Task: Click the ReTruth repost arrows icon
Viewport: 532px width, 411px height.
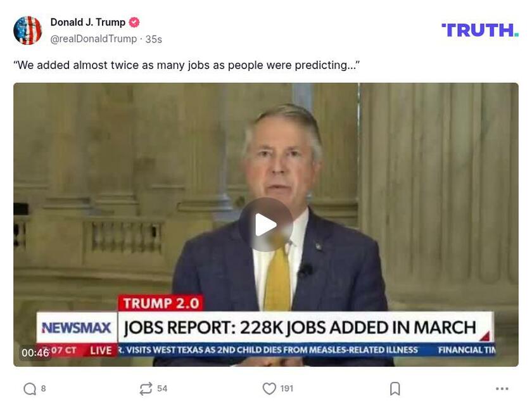Action: click(146, 389)
